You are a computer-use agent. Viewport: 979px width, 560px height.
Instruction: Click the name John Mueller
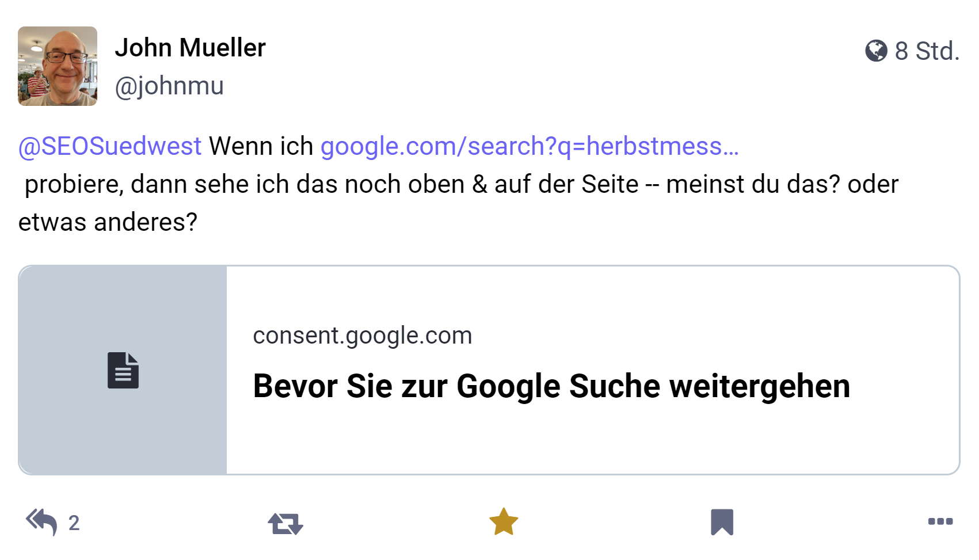click(191, 48)
